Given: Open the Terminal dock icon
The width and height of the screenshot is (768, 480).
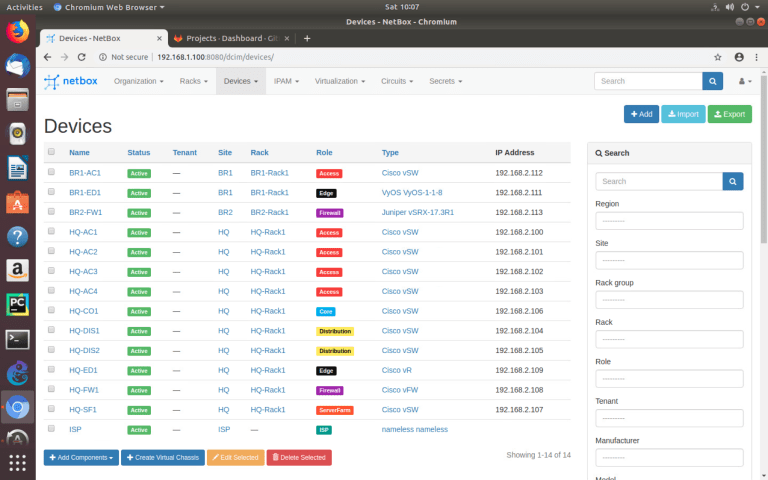Looking at the screenshot, I should pos(18,339).
